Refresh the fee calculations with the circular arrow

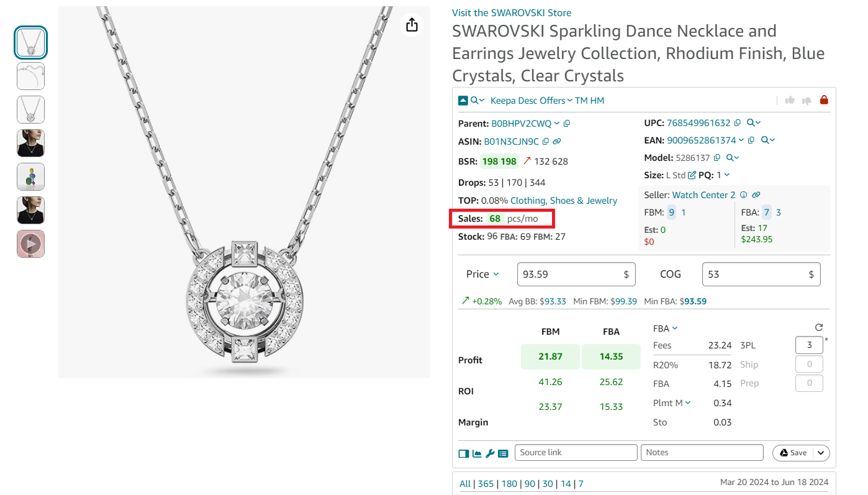click(818, 327)
